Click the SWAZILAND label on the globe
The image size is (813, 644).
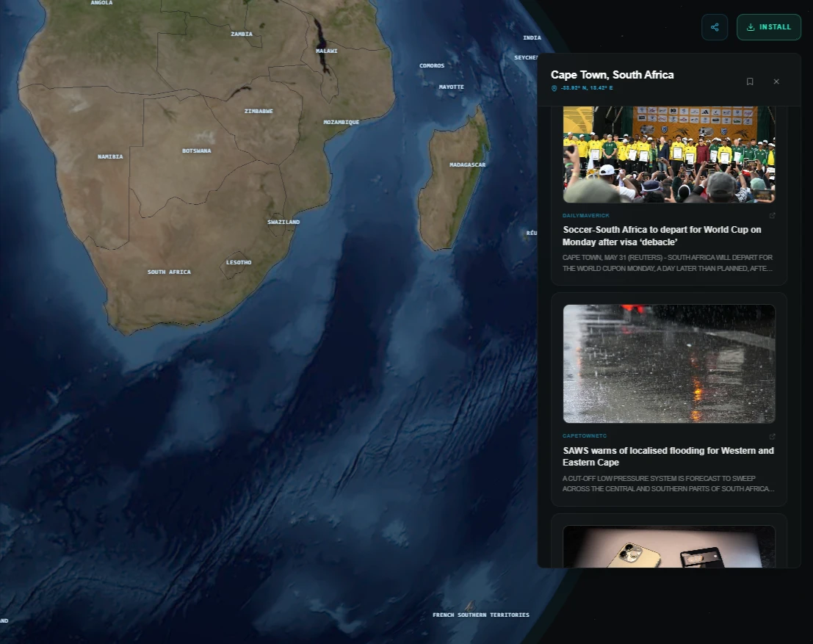coord(283,222)
